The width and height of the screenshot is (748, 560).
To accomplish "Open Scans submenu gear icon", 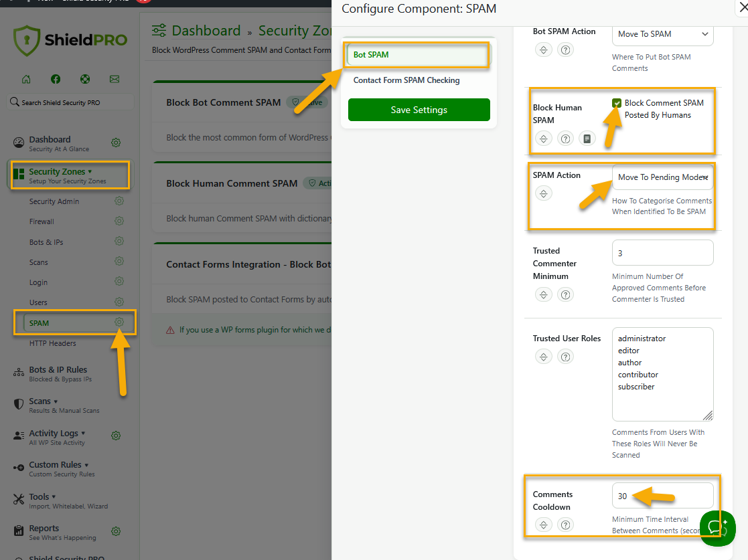I will [x=119, y=262].
